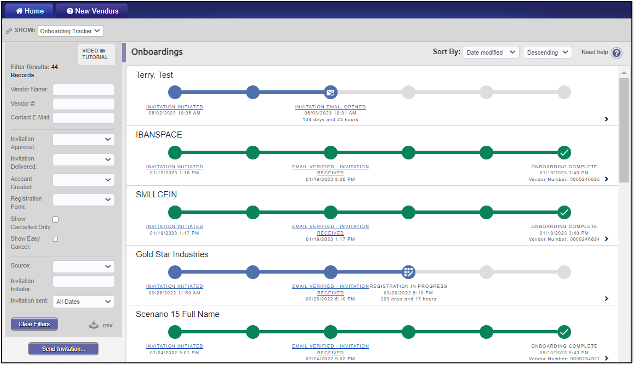Click the CSV download icon

point(94,325)
